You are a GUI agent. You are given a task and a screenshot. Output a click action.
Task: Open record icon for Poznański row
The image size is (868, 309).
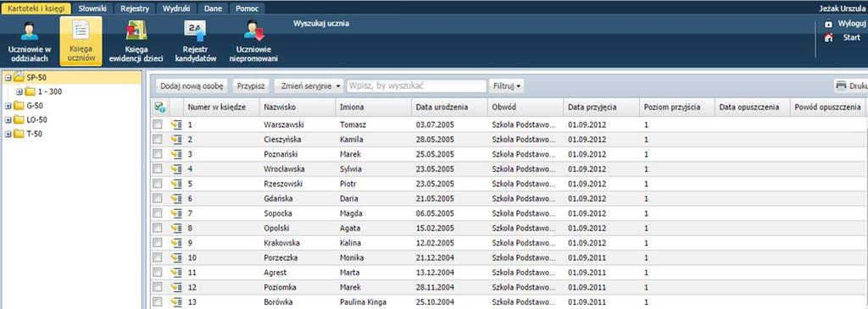pos(176,154)
